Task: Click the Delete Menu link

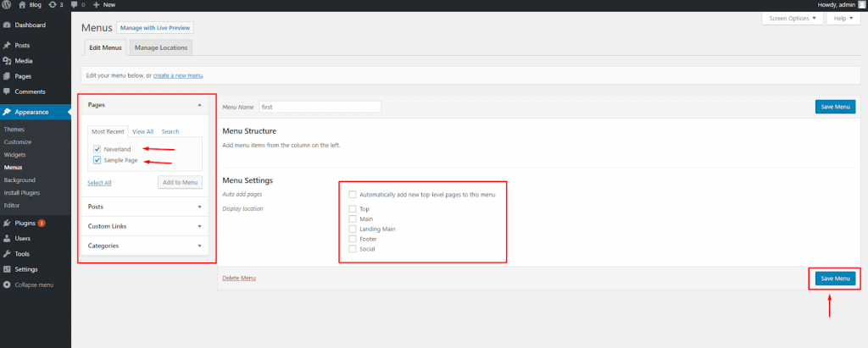Action: pos(238,278)
